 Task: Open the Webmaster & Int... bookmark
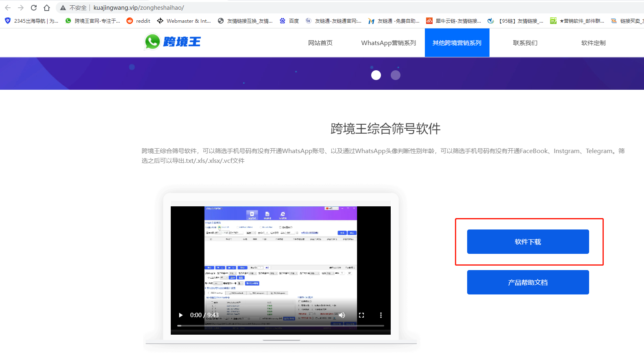tap(184, 21)
